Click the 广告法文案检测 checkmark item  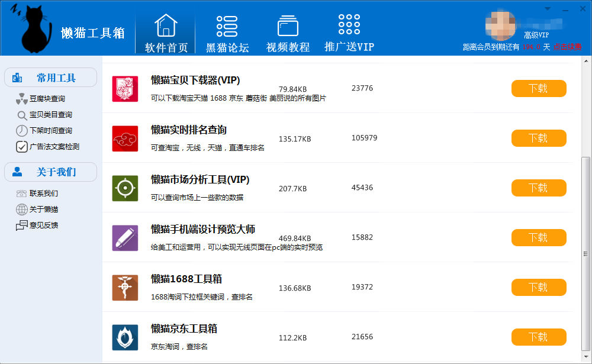(53, 147)
